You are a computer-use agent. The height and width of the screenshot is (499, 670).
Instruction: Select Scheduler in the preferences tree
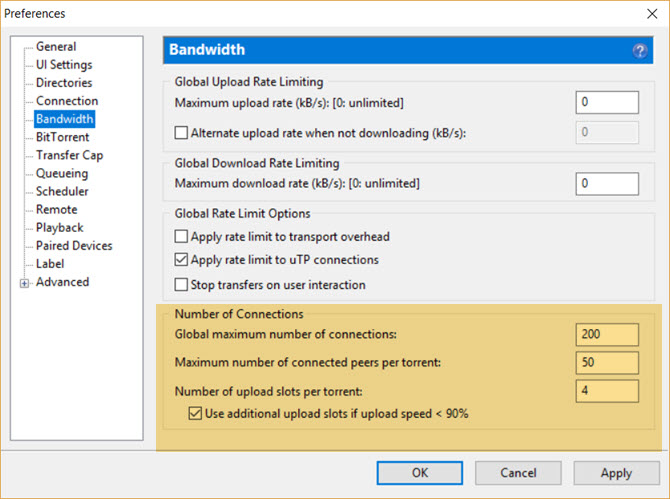pos(62,191)
